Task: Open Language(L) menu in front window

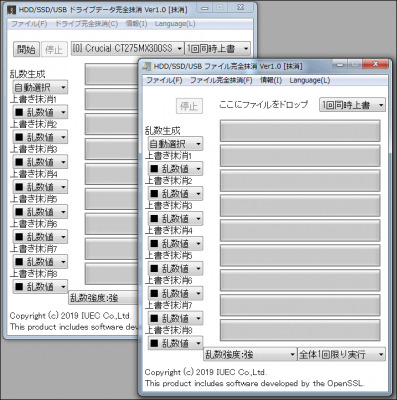Action: tap(310, 80)
